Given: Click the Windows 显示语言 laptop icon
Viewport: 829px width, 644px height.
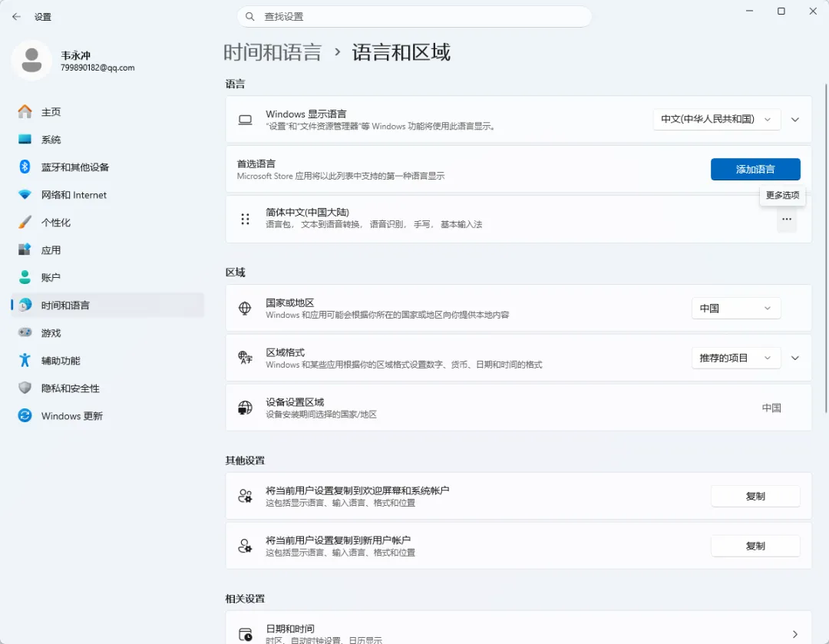Looking at the screenshot, I should tap(245, 120).
